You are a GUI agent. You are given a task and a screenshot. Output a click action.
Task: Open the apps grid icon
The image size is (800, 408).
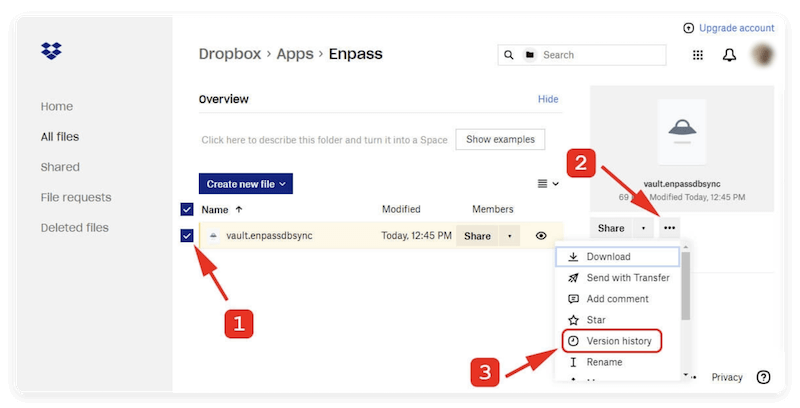pos(697,55)
